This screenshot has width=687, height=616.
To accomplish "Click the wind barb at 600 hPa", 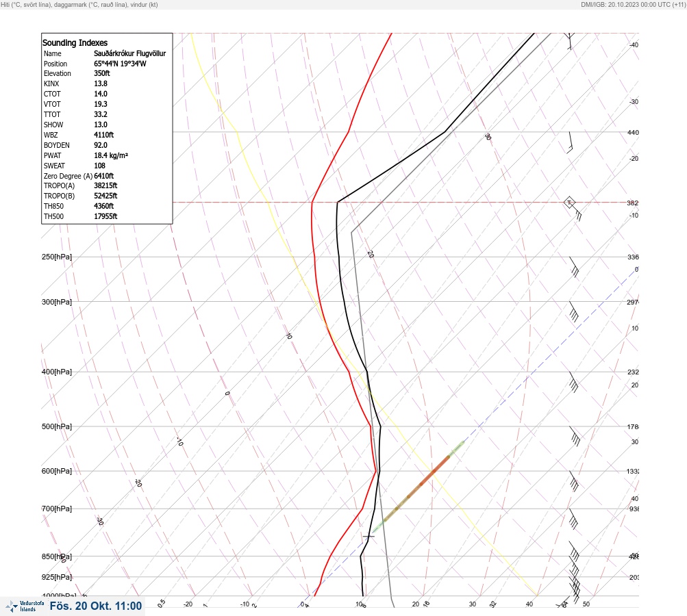I will point(574,481).
